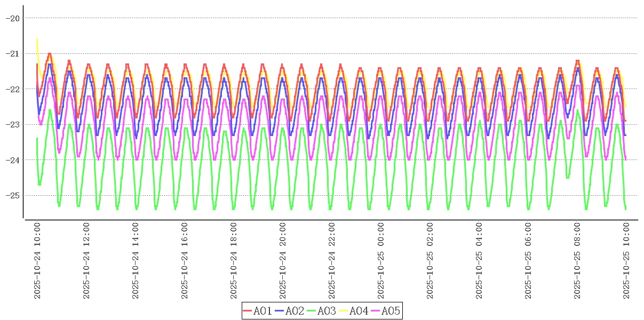
Task: Click the final 2025-10-25 10:00 axis label
Action: [626, 261]
